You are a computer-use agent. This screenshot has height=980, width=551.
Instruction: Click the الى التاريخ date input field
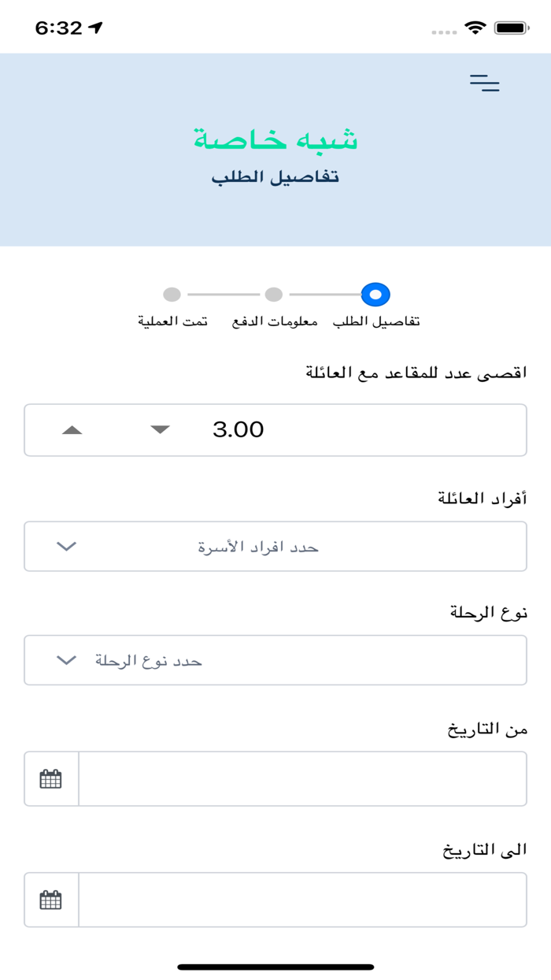pyautogui.click(x=303, y=899)
